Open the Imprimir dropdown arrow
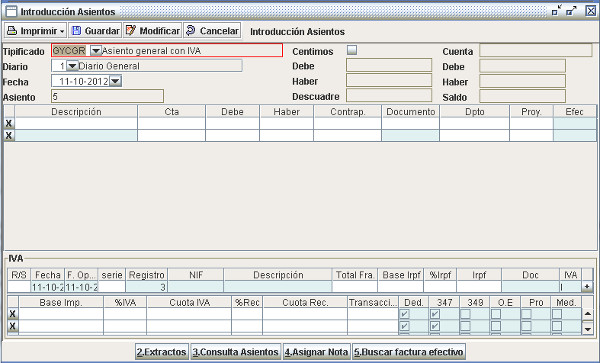The width and height of the screenshot is (600, 363). (62, 31)
